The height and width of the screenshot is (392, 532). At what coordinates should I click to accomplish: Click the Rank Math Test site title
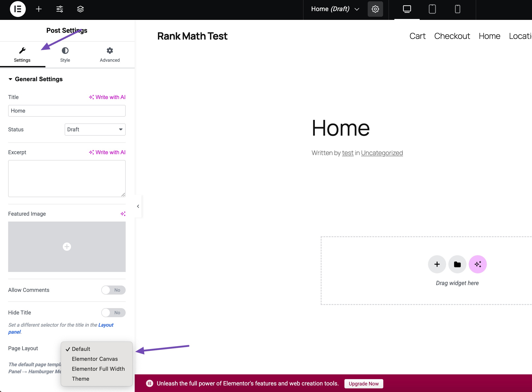tap(192, 36)
